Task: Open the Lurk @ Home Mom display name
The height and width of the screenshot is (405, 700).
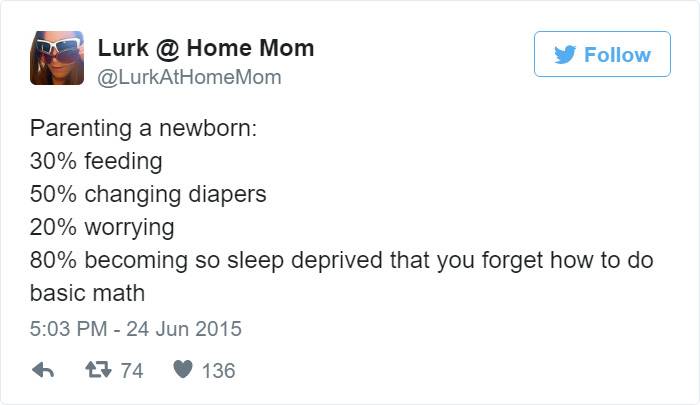Action: [x=206, y=48]
